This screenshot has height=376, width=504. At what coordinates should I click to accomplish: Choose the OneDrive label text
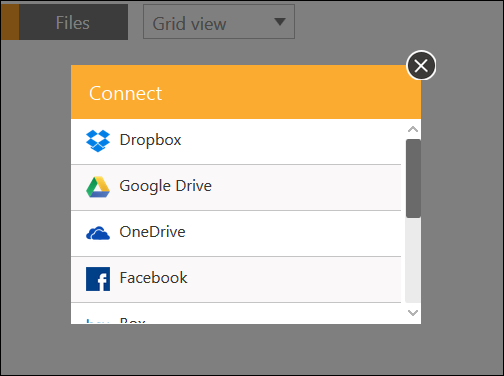[152, 232]
